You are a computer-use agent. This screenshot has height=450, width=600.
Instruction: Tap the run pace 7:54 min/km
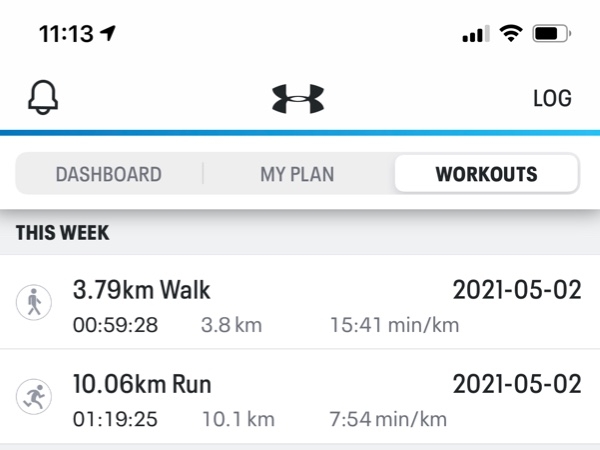388,419
